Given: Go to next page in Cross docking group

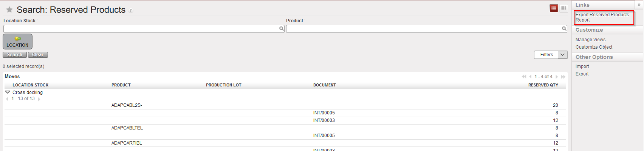Looking at the screenshot, I should point(39,99).
